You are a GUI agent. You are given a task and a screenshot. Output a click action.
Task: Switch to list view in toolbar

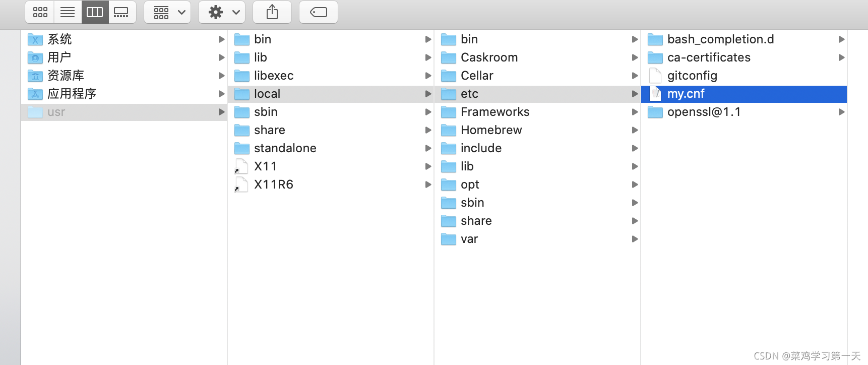pyautogui.click(x=68, y=12)
